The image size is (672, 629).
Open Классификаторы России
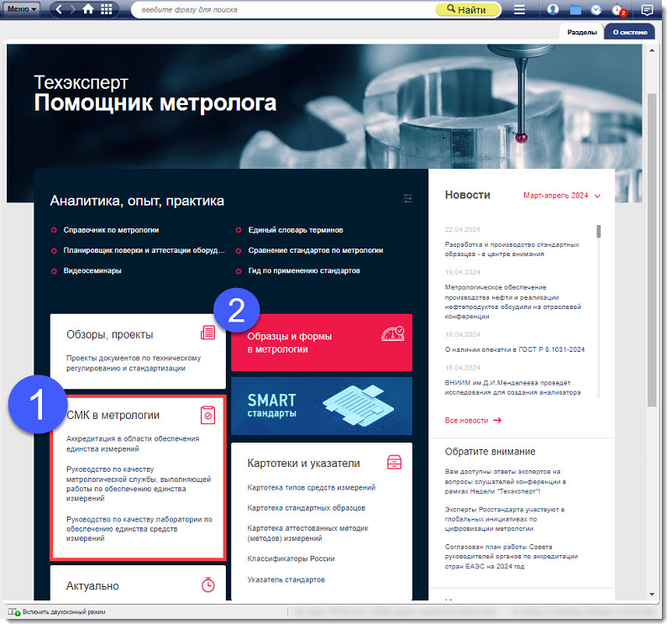tap(291, 558)
